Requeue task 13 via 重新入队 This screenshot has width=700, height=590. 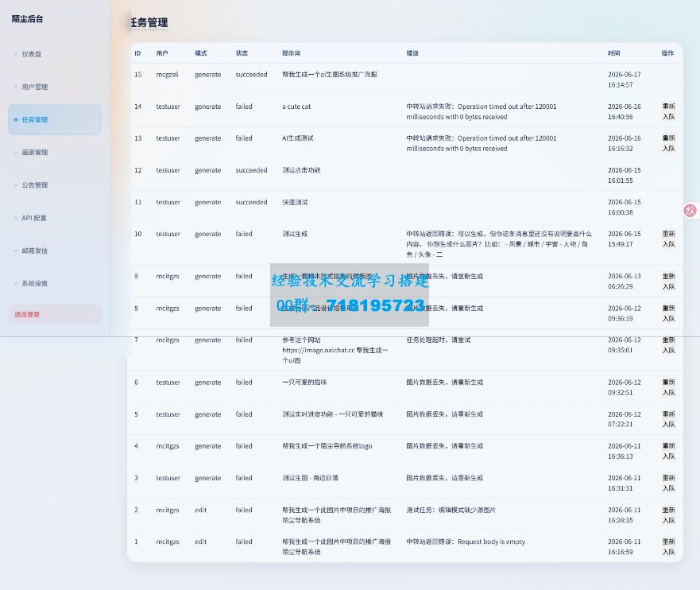pyautogui.click(x=668, y=143)
